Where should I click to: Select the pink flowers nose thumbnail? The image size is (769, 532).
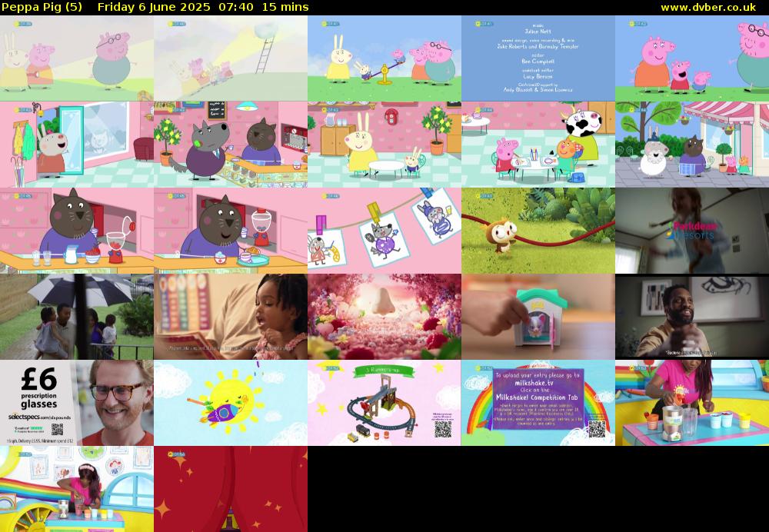384,317
